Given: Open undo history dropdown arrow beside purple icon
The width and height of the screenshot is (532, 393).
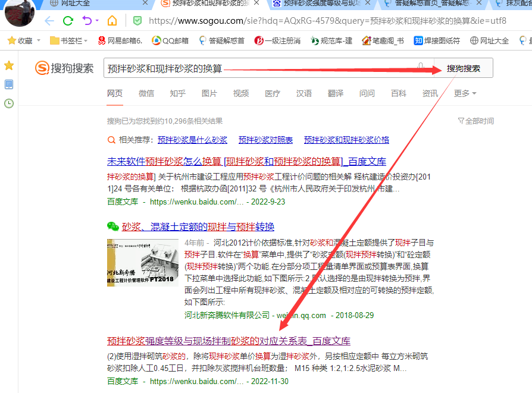Looking at the screenshot, I should pos(97,21).
